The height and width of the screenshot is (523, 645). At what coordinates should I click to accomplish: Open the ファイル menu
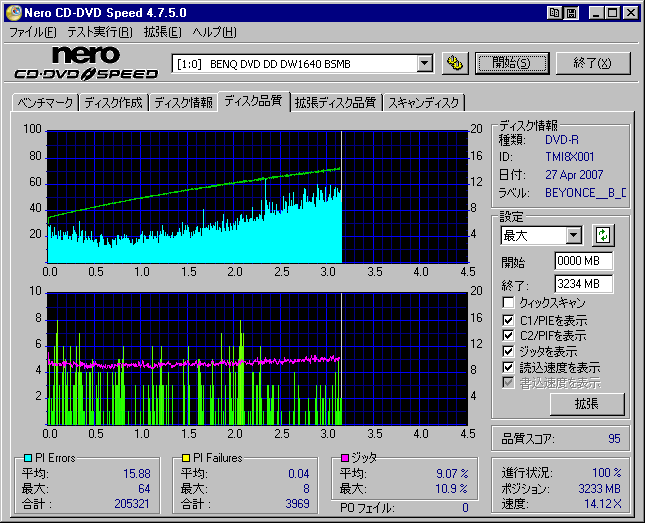coord(32,32)
